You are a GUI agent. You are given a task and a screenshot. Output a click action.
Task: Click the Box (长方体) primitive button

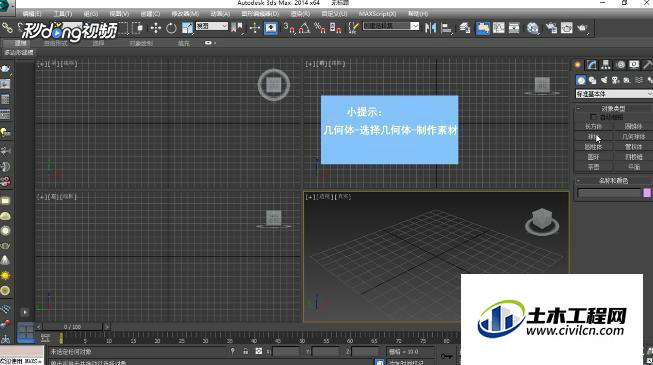click(x=593, y=126)
